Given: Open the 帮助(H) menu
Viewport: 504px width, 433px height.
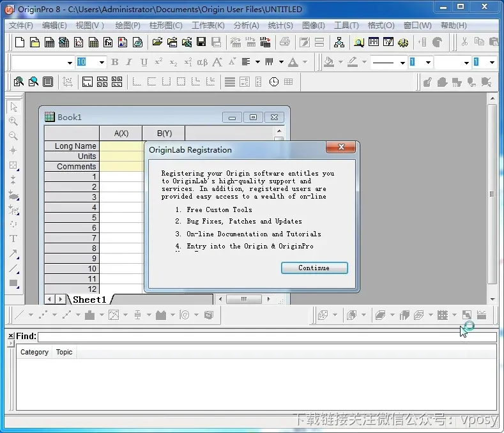Looking at the screenshot, I should (453, 26).
